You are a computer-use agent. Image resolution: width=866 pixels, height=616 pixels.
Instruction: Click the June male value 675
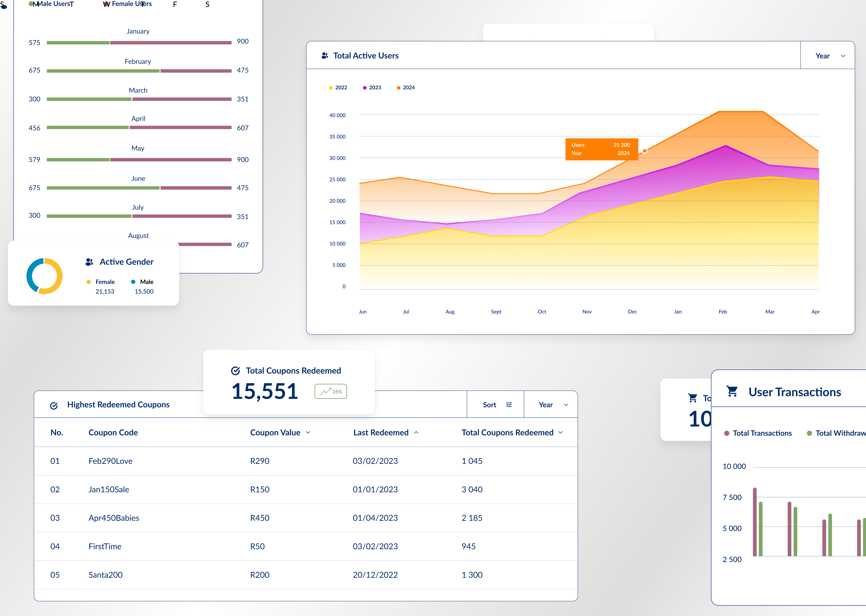(x=34, y=188)
